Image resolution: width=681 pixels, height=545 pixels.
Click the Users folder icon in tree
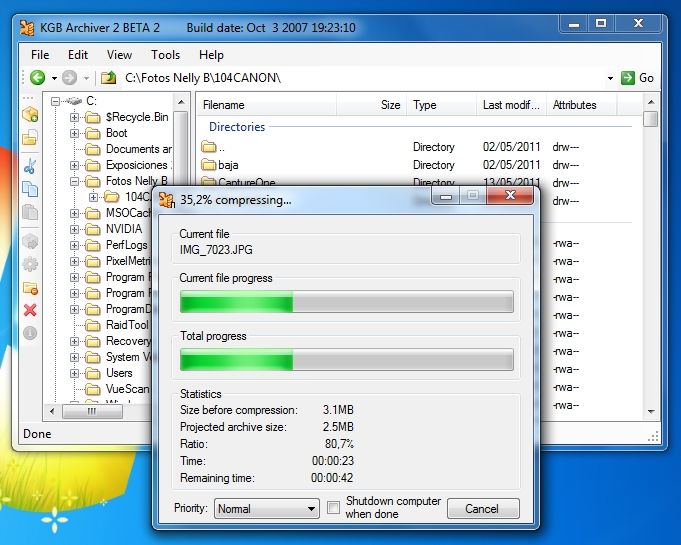click(93, 373)
